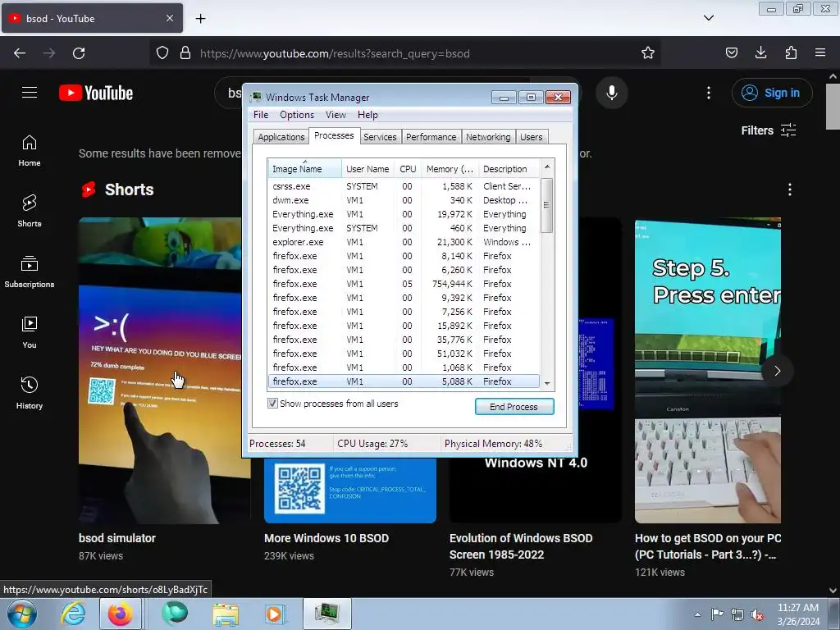Open Firefox application menu
Screen dimensions: 840x630
pyautogui.click(x=820, y=53)
